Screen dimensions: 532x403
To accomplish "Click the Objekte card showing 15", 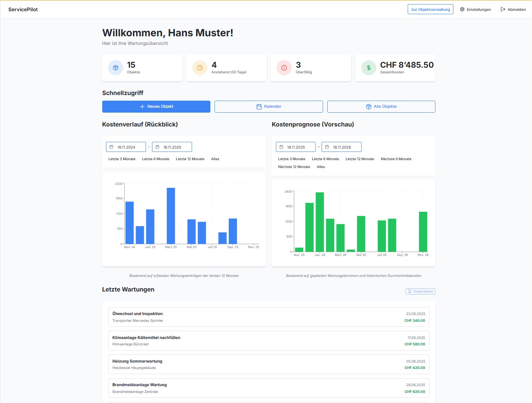I will click(x=142, y=68).
